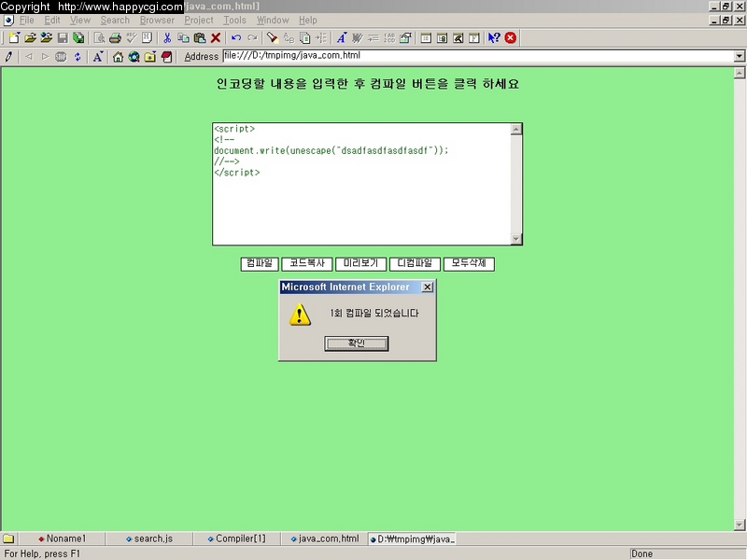Open the address bar dropdown arrow
Screen dimensions: 747x560
click(x=739, y=56)
